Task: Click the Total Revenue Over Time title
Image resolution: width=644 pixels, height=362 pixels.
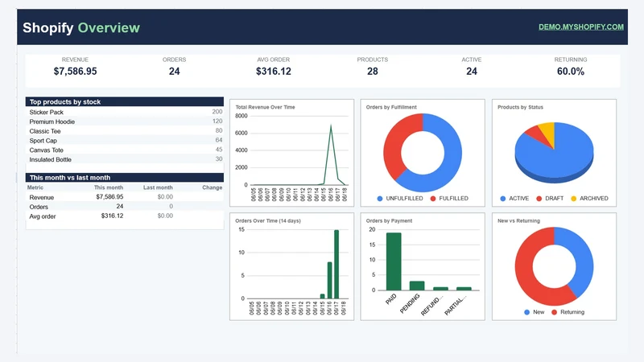Action: [265, 107]
